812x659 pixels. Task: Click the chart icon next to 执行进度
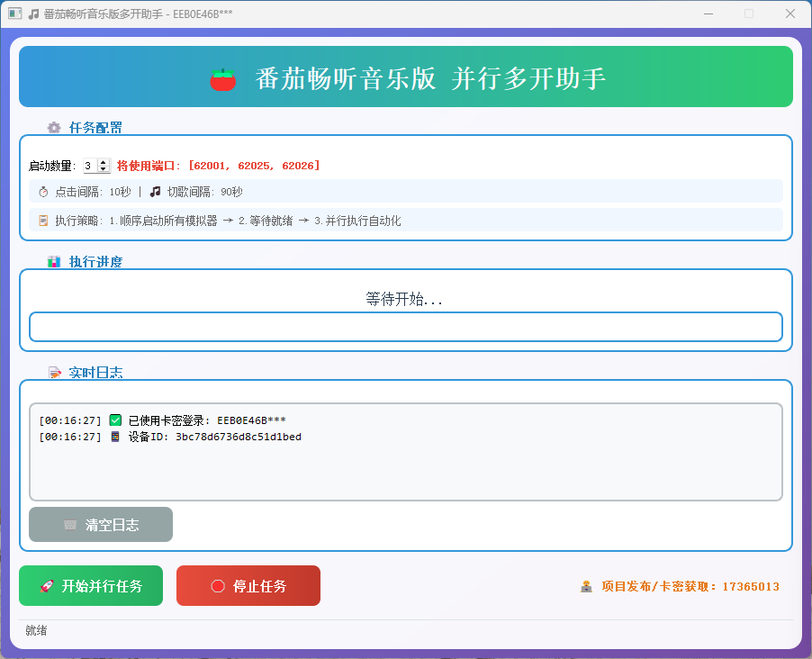pyautogui.click(x=54, y=262)
